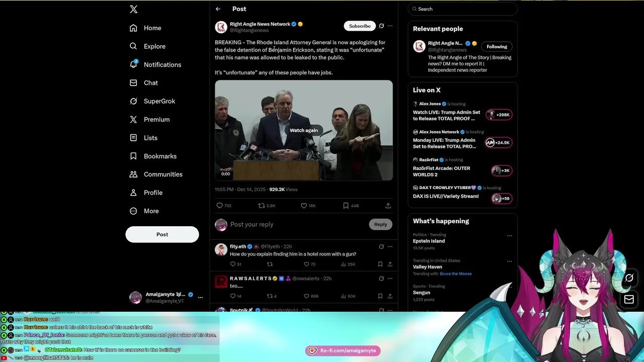Open more options for Epstein Island trend
This screenshot has width=644, height=362.
509,236
